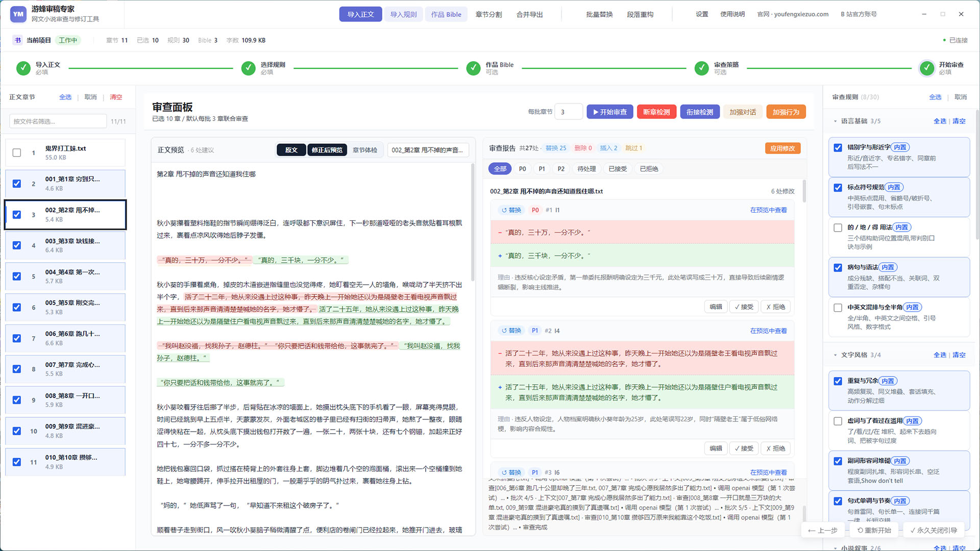The height and width of the screenshot is (551, 980).
Task: Enable the 虚词与了着过在滥用 rule
Action: pyautogui.click(x=838, y=421)
